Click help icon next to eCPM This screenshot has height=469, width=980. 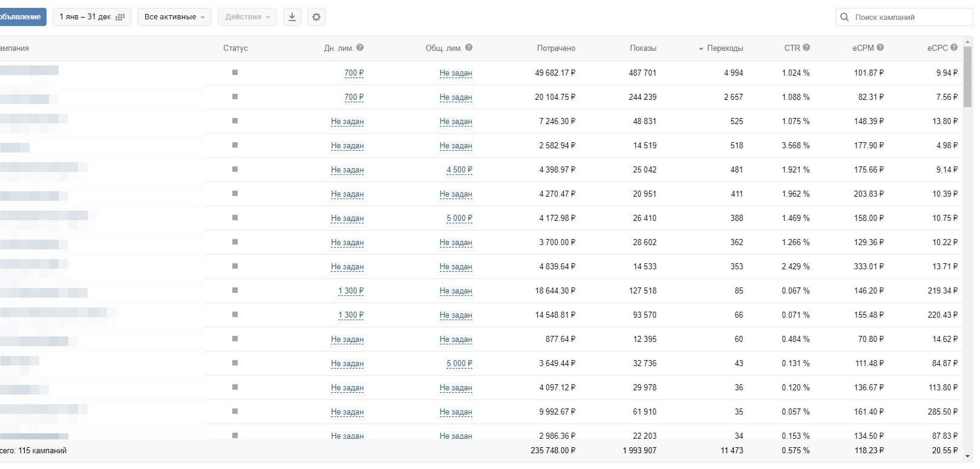[x=880, y=47]
